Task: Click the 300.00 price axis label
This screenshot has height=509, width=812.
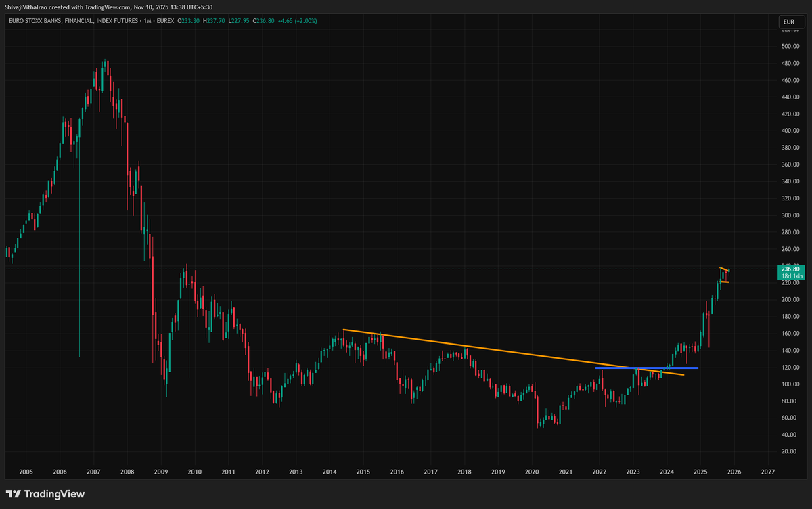Action: point(790,215)
